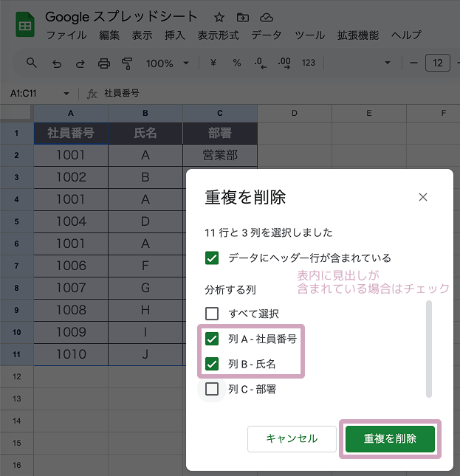460x476 pixels.
Task: Select row 1 header
Action: tap(17, 133)
